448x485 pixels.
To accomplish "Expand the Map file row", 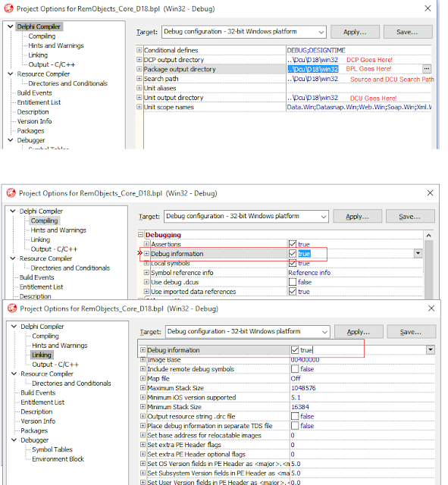I will tap(143, 378).
